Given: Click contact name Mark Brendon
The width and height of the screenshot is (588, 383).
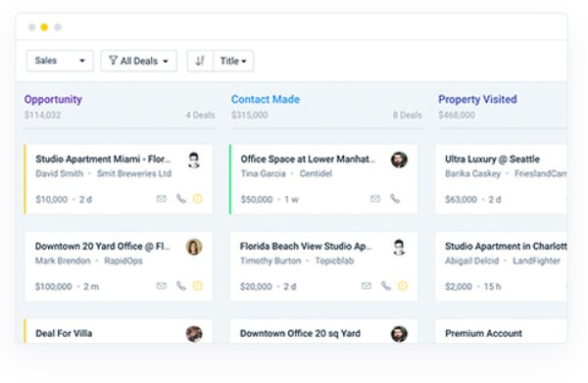Looking at the screenshot, I should 63,261.
